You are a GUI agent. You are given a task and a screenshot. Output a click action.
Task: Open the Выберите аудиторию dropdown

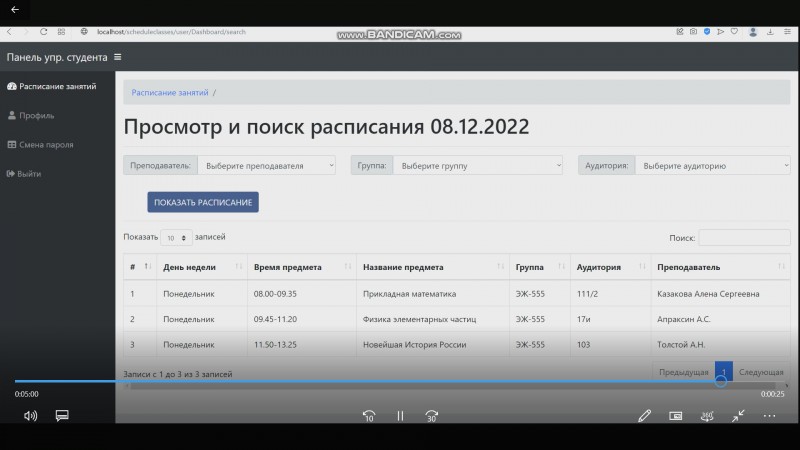tap(713, 165)
